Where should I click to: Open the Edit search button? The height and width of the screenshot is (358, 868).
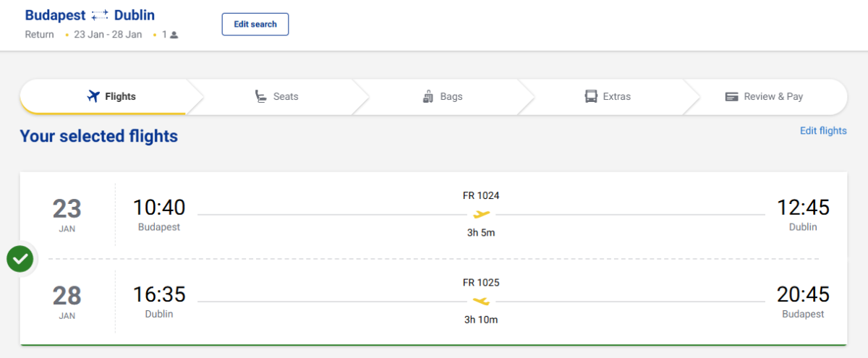pyautogui.click(x=255, y=24)
